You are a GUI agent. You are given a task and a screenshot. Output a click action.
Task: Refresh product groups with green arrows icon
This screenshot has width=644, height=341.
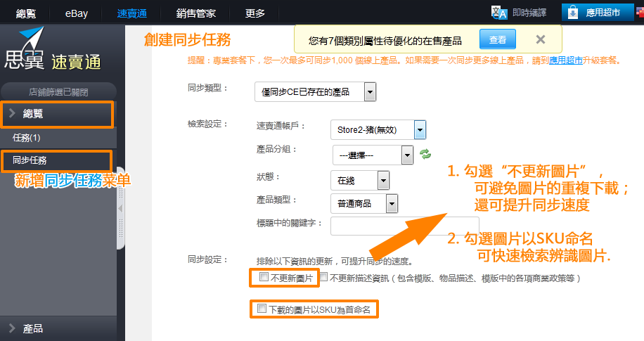[425, 154]
